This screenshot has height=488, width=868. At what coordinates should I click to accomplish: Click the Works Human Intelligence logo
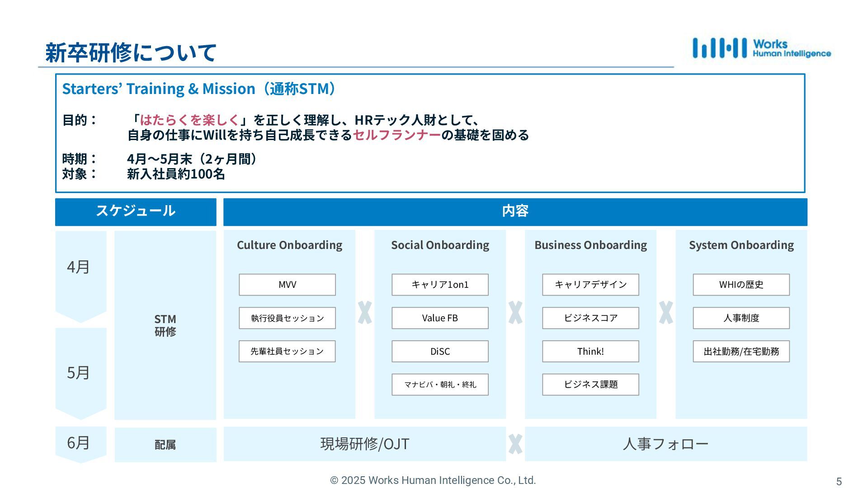point(761,48)
